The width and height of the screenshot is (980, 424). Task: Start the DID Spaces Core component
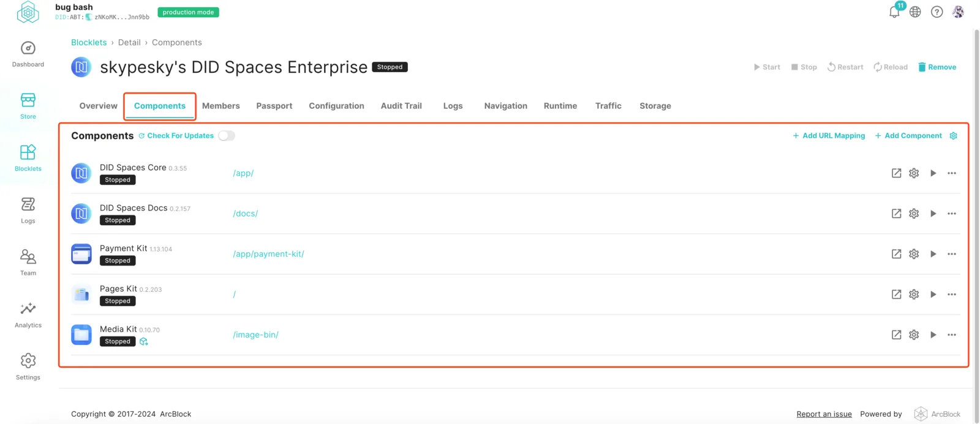point(933,173)
